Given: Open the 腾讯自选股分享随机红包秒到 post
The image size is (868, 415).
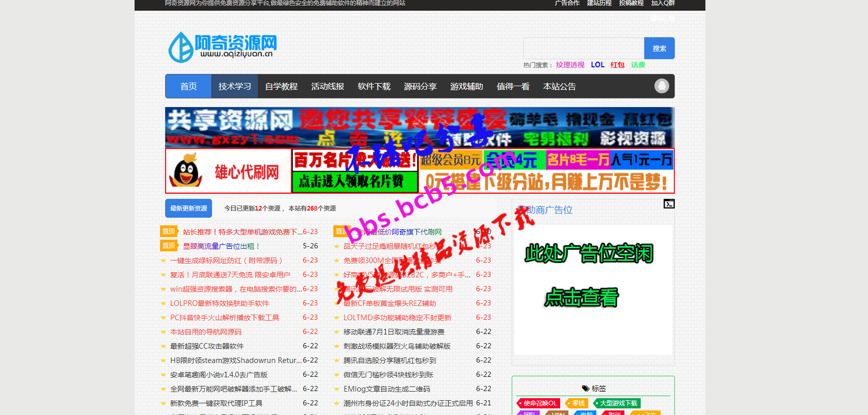Looking at the screenshot, I should click(x=390, y=360).
